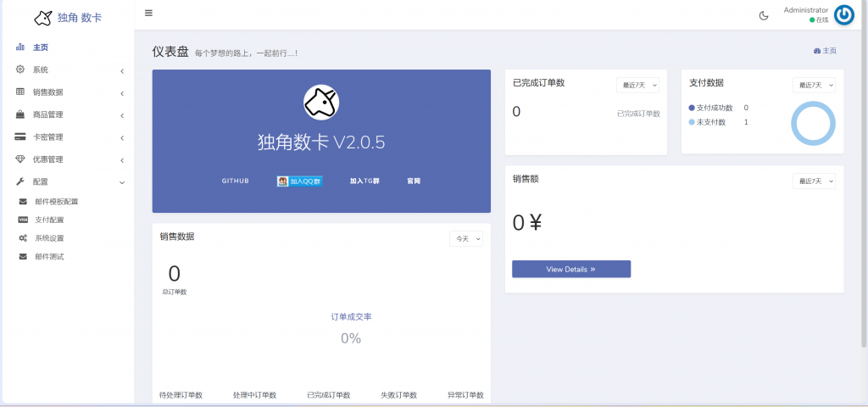Open 最近7天 dropdown in 已完成订单数 card

click(637, 85)
